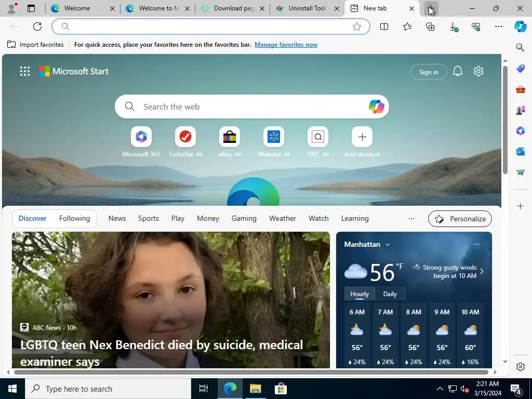Click Import favorites in favorites bar
Viewport: 532px width, 399px height.
pos(36,45)
